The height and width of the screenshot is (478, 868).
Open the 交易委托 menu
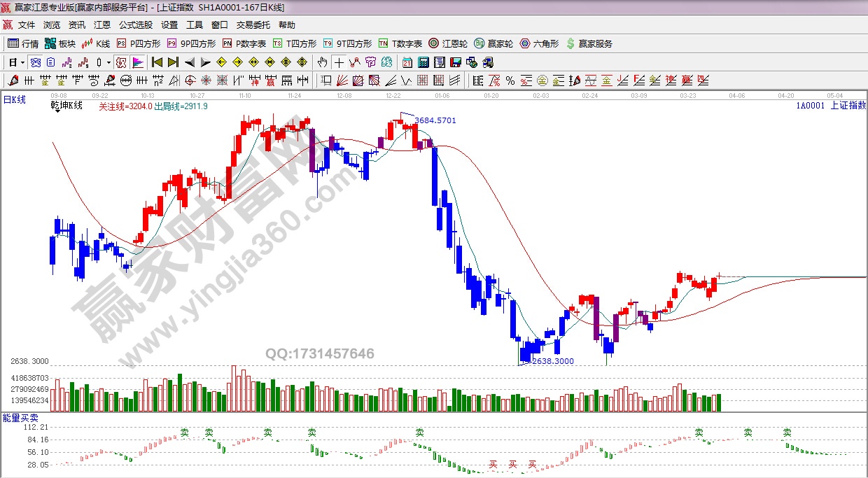click(253, 25)
